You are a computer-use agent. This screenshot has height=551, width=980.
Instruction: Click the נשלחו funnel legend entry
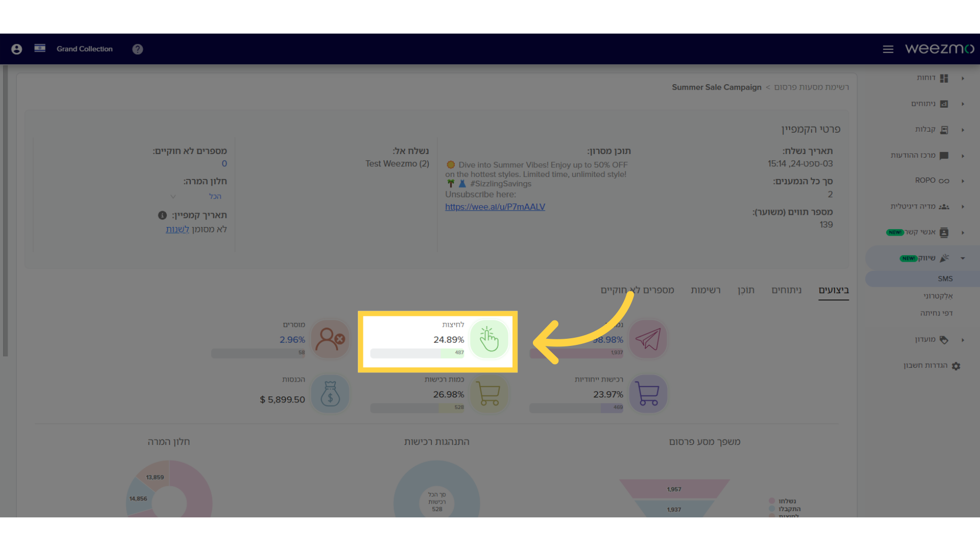coord(782,501)
